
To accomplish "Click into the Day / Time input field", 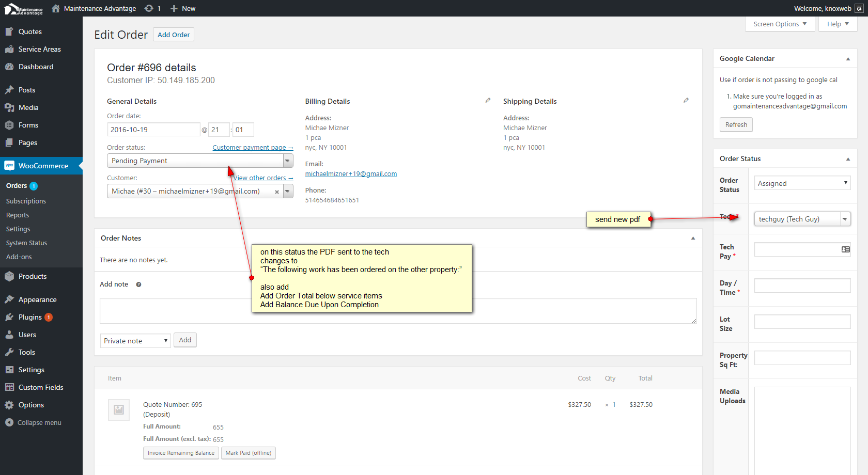I will click(802, 286).
